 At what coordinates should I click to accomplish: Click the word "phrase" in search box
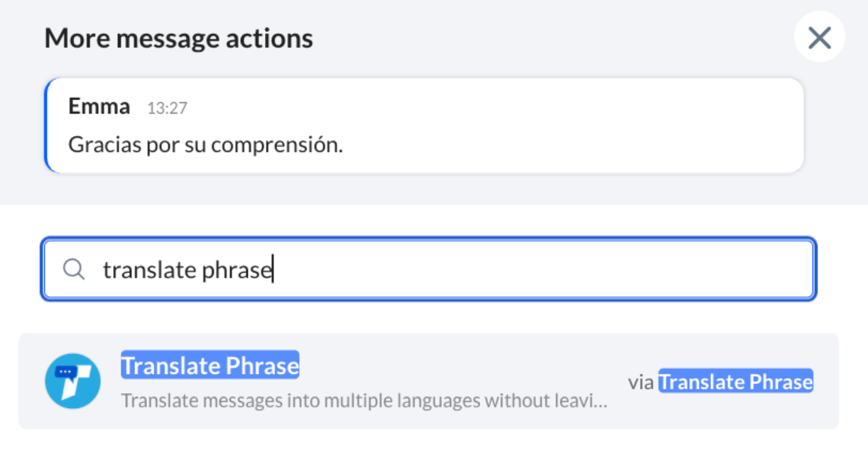point(237,270)
